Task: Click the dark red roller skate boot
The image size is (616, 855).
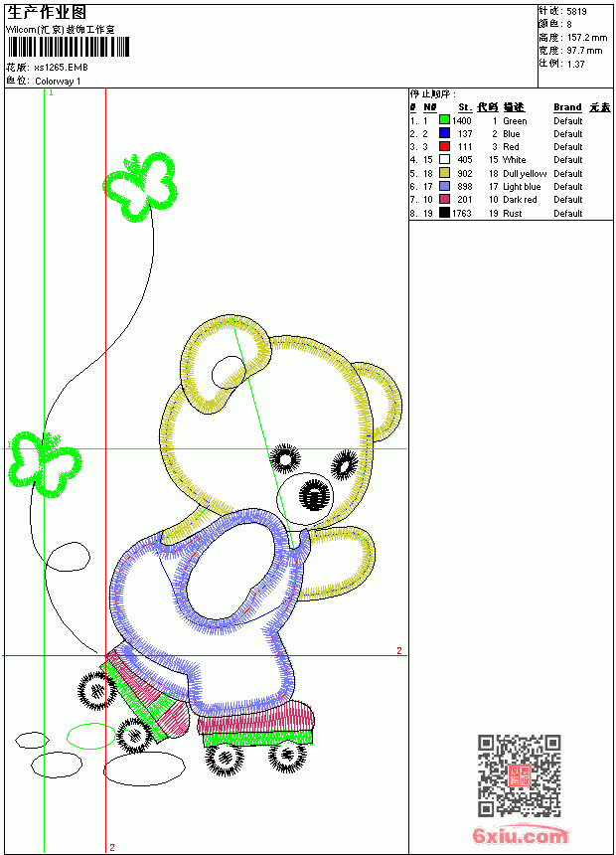Action: 256,717
